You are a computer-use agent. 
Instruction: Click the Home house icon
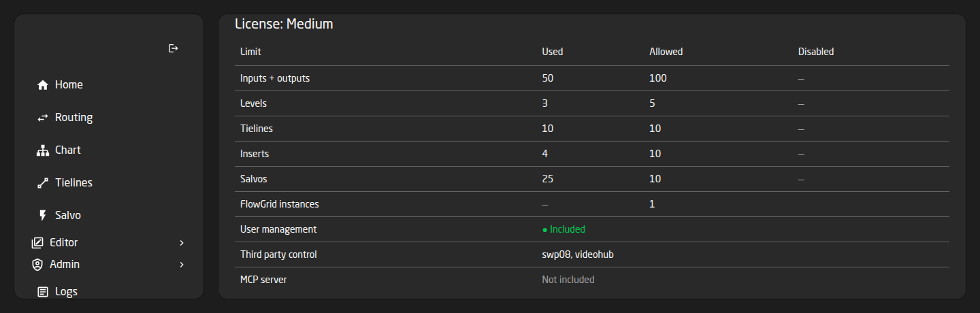43,85
